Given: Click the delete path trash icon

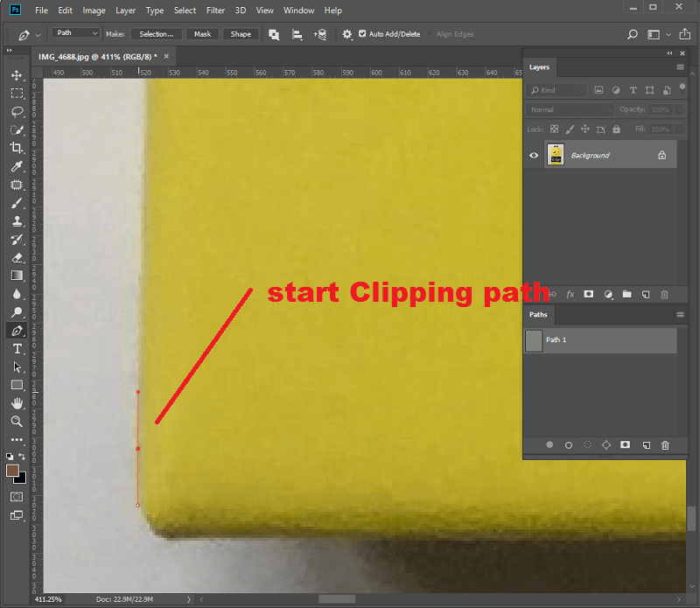Looking at the screenshot, I should click(x=665, y=445).
